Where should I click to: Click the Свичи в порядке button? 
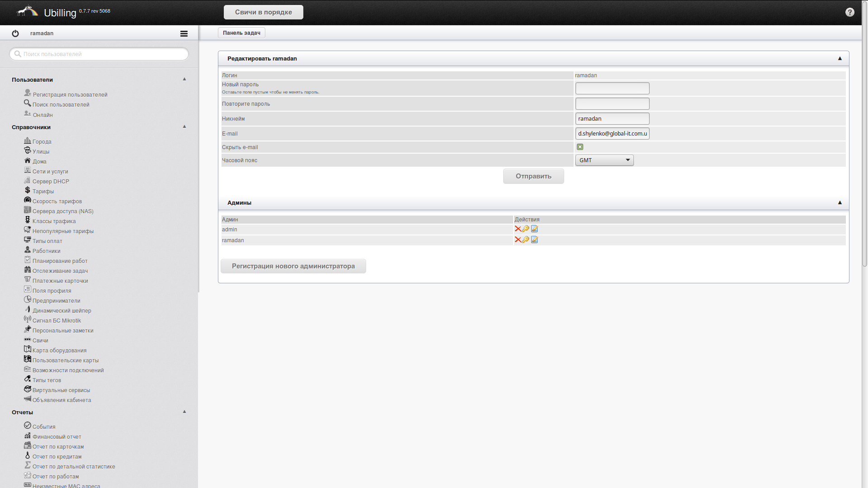click(264, 12)
